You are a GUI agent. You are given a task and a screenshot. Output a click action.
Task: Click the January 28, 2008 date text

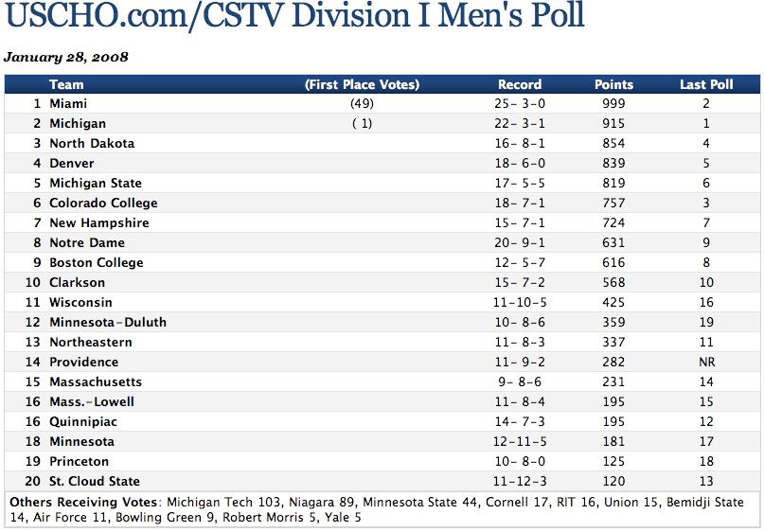coord(66,57)
